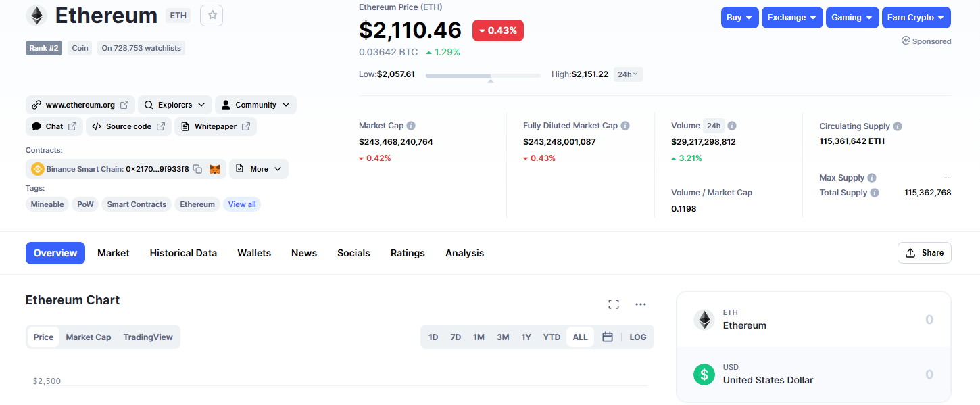This screenshot has width=980, height=405.
Task: Switch to the Ratings tab
Action: [x=408, y=253]
